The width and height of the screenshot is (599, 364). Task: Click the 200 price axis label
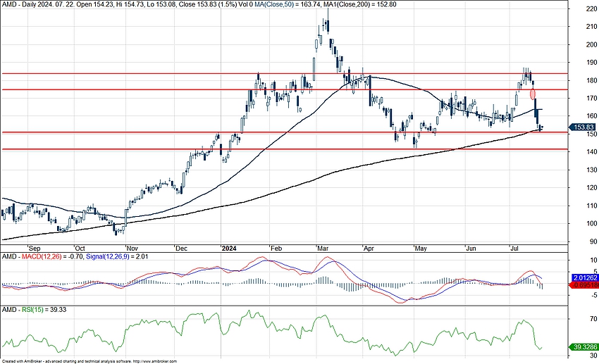tap(591, 44)
